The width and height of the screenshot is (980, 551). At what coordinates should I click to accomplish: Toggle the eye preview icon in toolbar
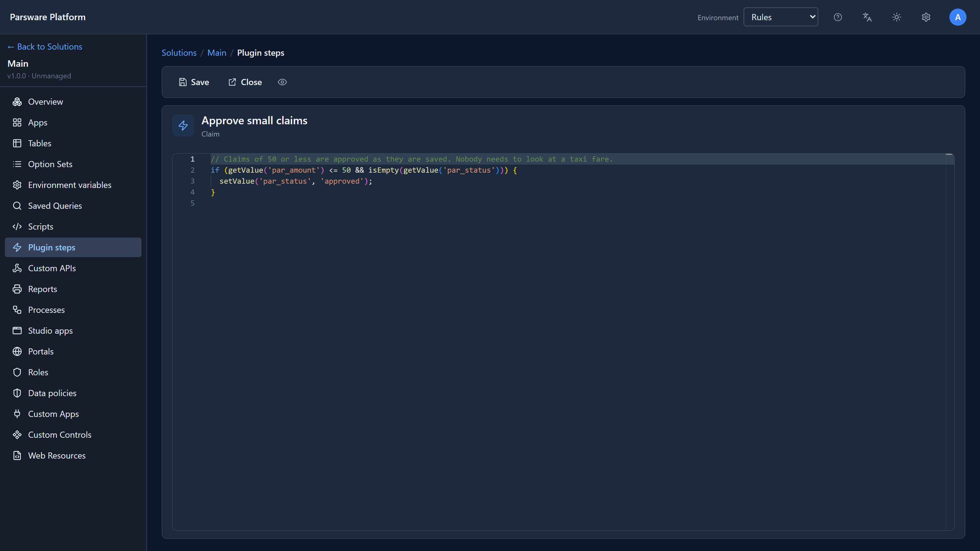tap(282, 82)
